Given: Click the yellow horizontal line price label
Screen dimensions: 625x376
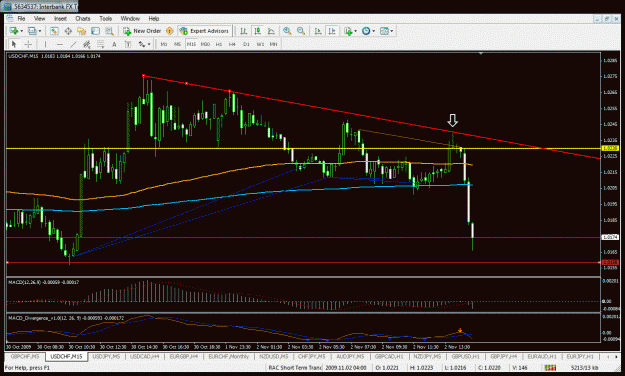Looking at the screenshot, I should 609,148.
